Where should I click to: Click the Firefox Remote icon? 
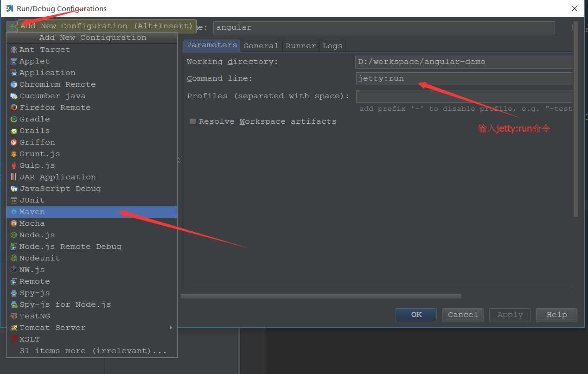[14, 108]
